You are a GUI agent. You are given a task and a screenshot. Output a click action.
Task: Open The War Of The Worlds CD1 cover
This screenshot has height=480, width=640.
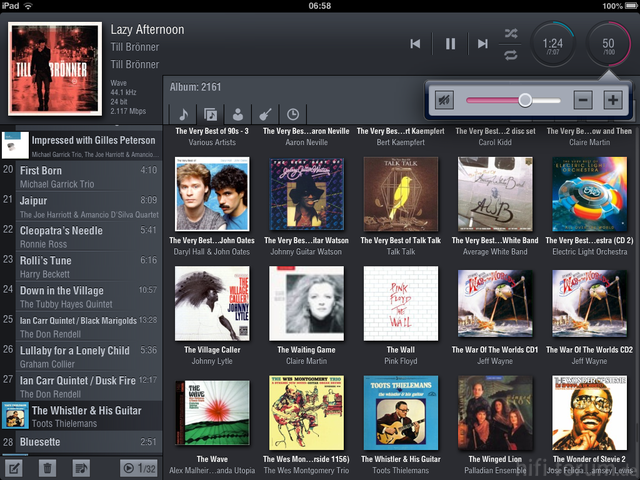click(x=495, y=303)
